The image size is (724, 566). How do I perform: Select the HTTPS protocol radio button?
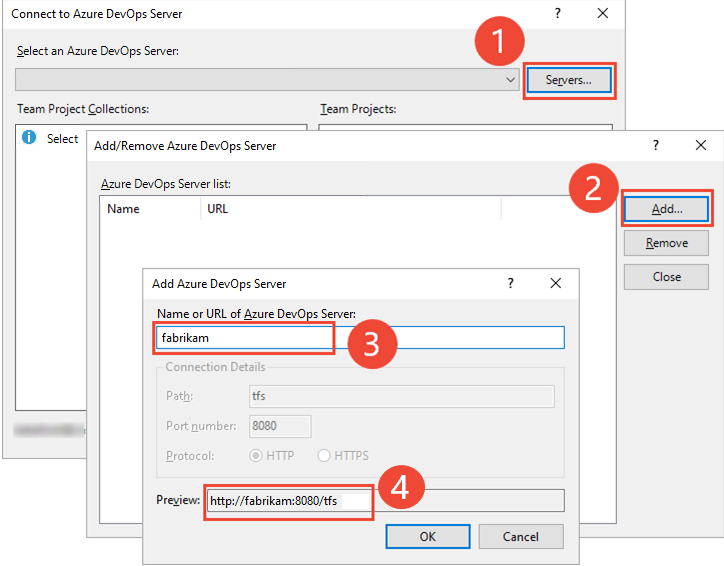click(x=324, y=456)
